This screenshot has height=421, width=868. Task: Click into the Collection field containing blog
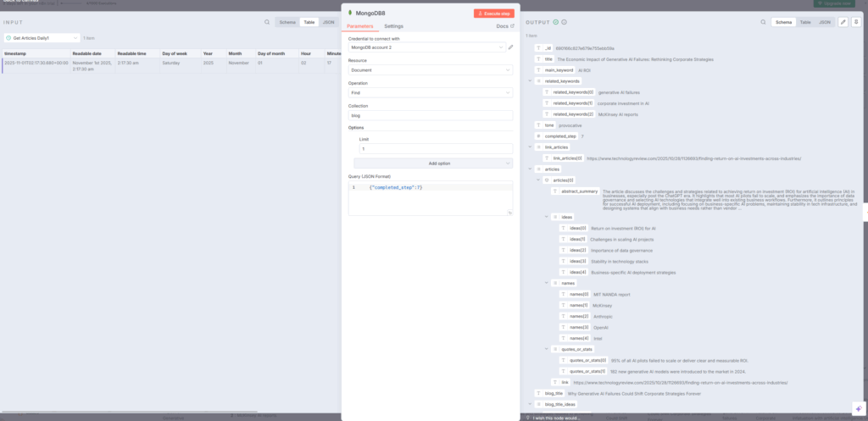[430, 114]
